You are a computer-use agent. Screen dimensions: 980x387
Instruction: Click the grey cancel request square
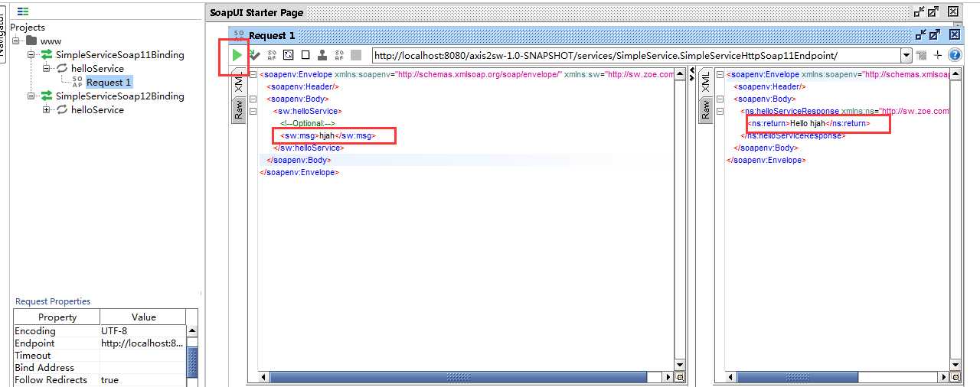click(356, 55)
